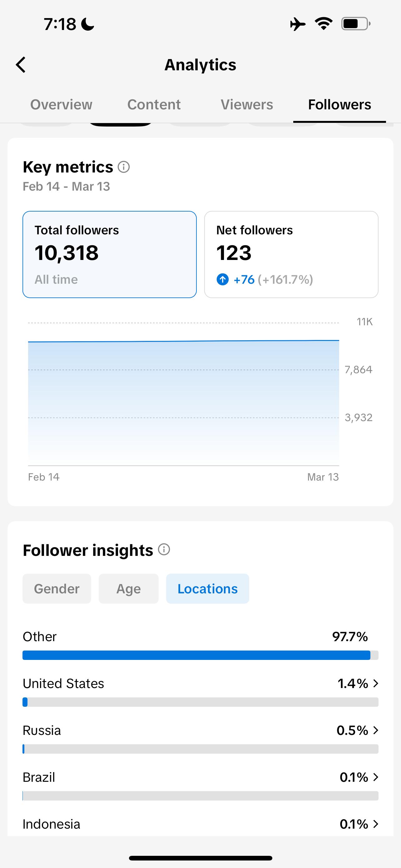Open the Viewers tab
The width and height of the screenshot is (401, 868).
click(x=247, y=104)
